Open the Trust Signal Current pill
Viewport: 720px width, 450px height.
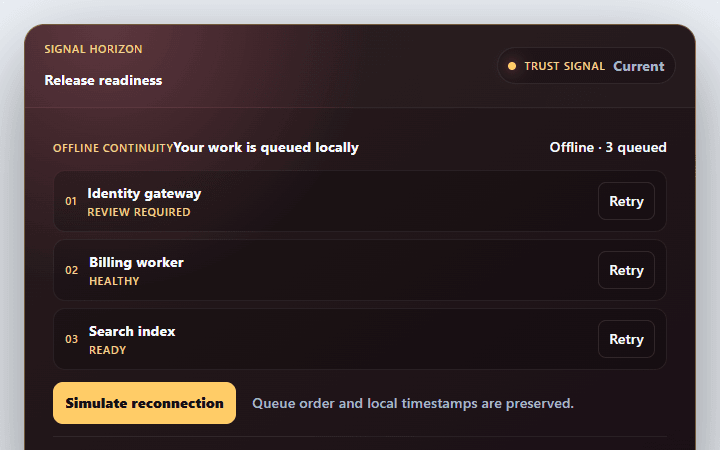click(586, 66)
